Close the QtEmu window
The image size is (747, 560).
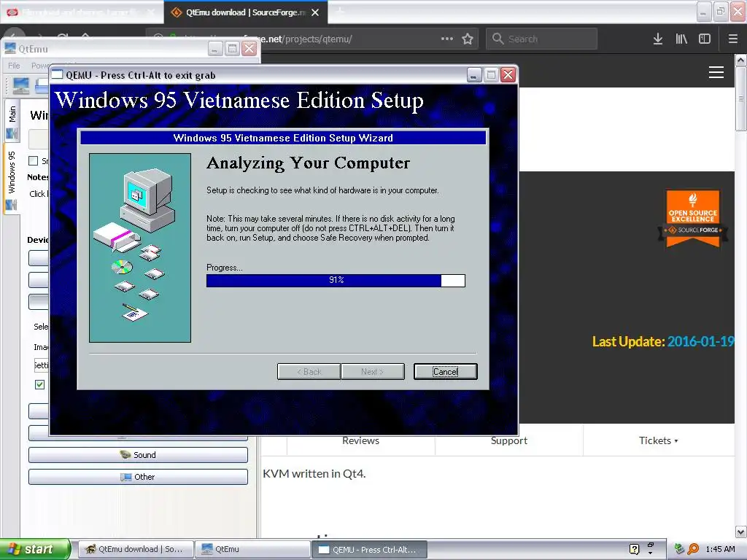(249, 49)
